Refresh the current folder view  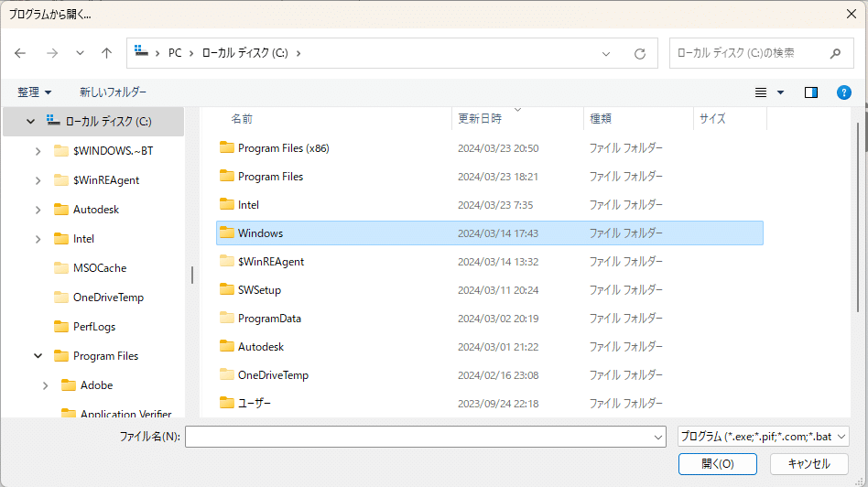[640, 54]
